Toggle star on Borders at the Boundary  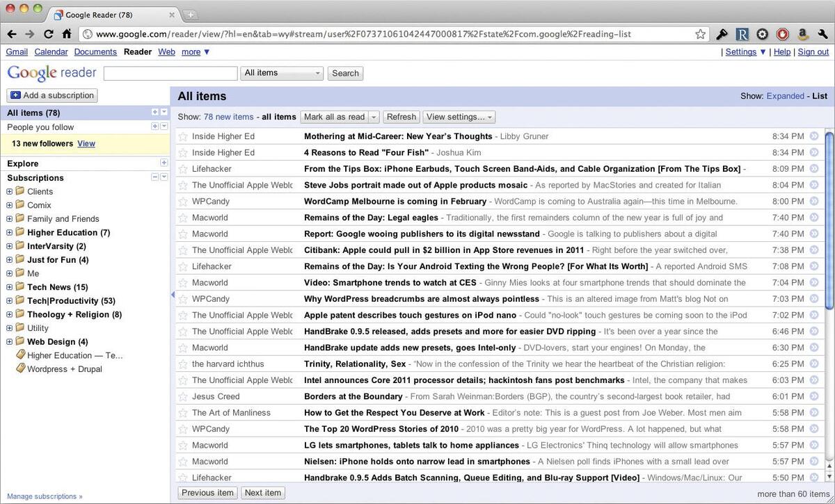(x=183, y=396)
